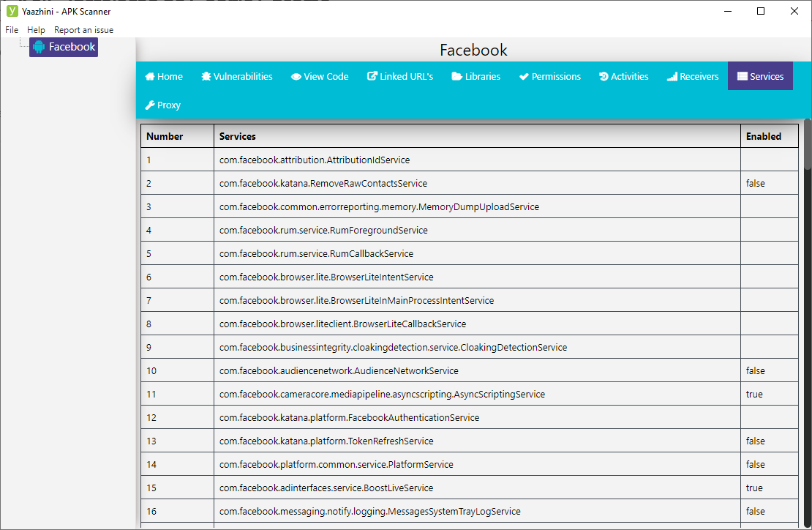The width and height of the screenshot is (812, 530).
Task: Switch to the Permissions tab
Action: 550,76
